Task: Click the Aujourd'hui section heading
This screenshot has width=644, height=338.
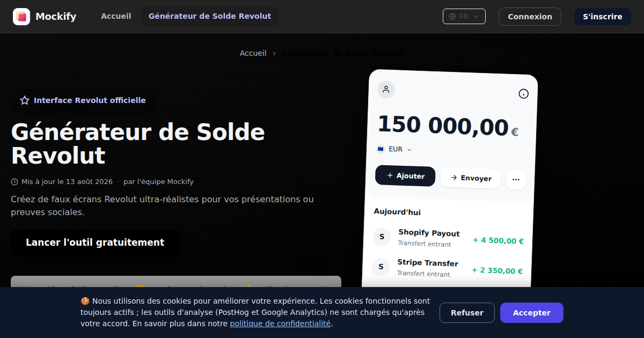Action: pyautogui.click(x=397, y=212)
